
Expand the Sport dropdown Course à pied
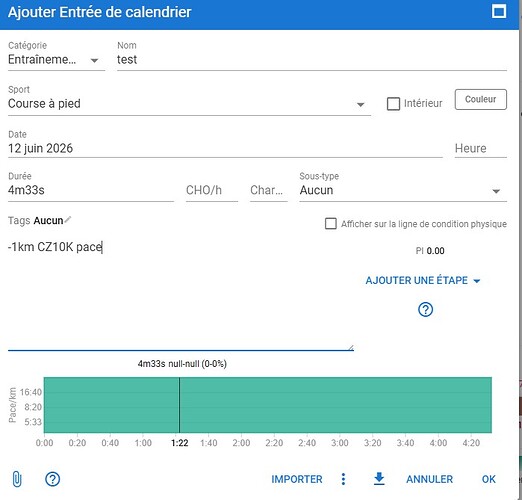point(189,104)
